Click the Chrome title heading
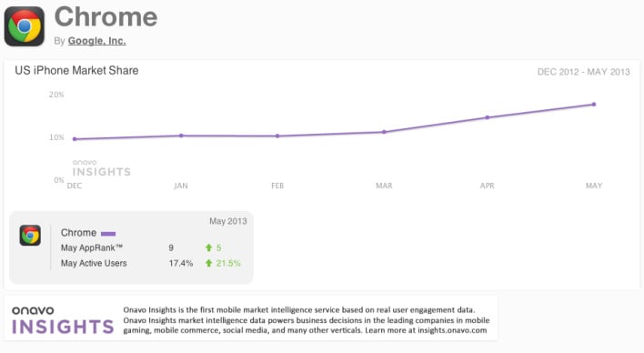The height and width of the screenshot is (353, 644). (106, 17)
